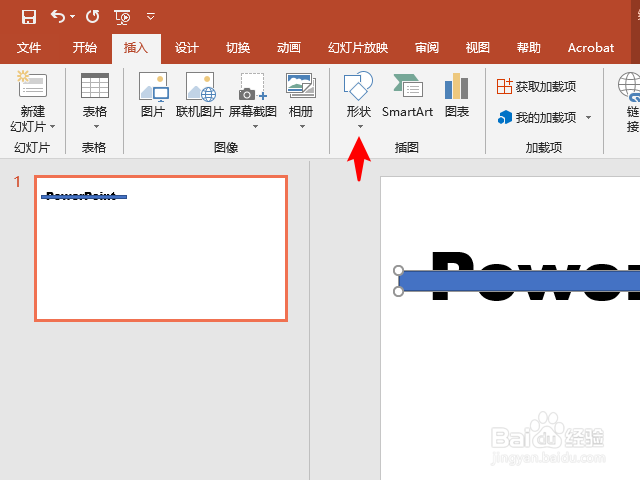
Task: Open the 审阅 review tab
Action: coord(427,48)
